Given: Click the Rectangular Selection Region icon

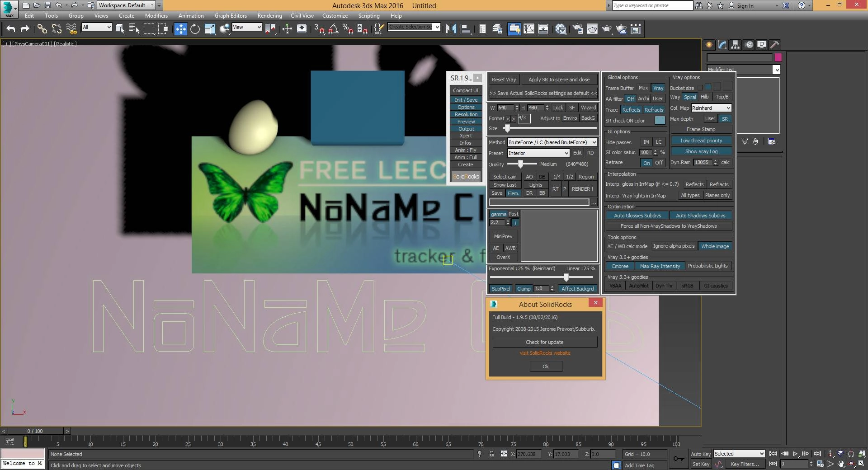Looking at the screenshot, I should tap(149, 29).
